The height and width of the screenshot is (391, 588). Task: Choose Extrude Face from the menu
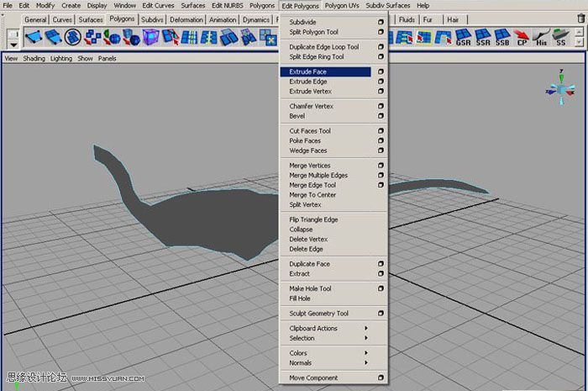coord(308,72)
